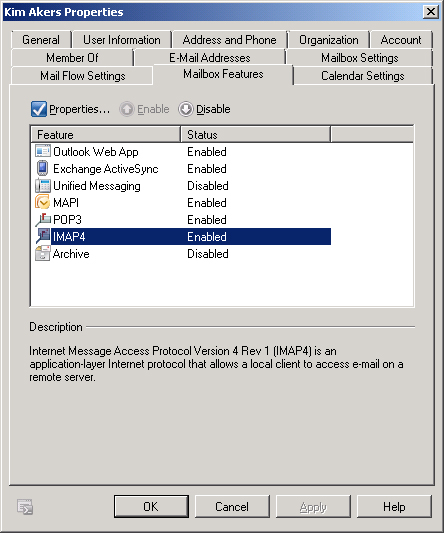Select the MAPI Outlook icon
Screen dimensions: 444x533
click(42, 202)
